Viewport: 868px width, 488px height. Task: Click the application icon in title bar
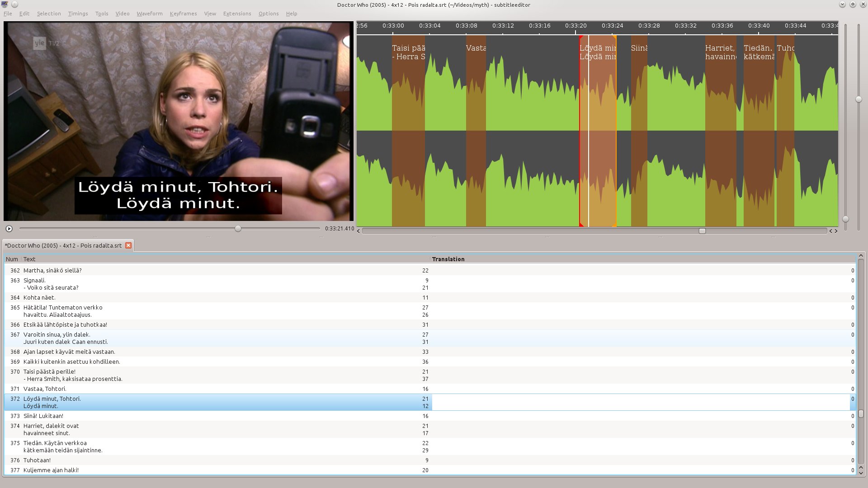click(5, 4)
